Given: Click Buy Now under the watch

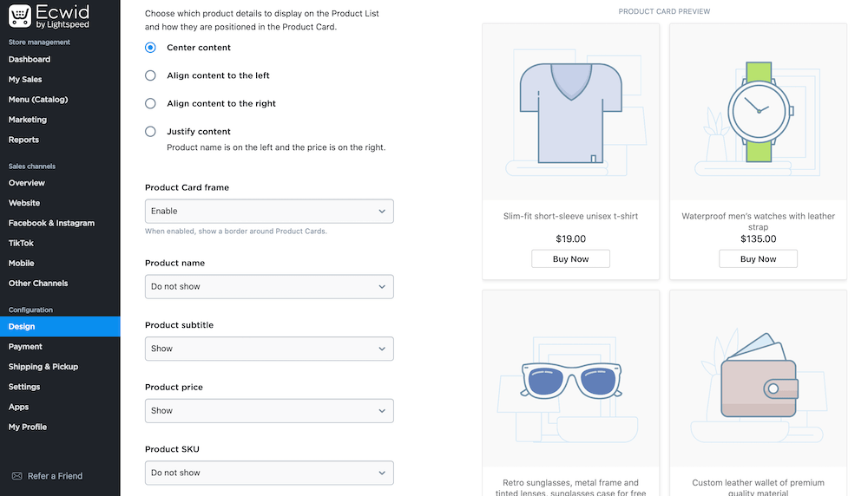Looking at the screenshot, I should click(x=758, y=259).
